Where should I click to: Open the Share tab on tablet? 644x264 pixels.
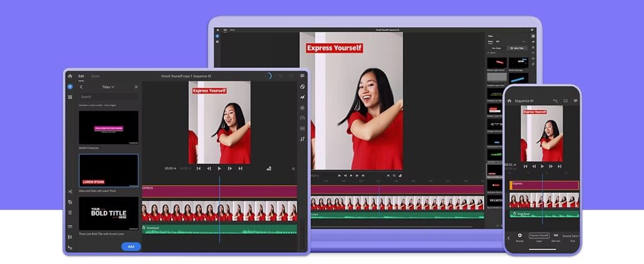tap(96, 76)
